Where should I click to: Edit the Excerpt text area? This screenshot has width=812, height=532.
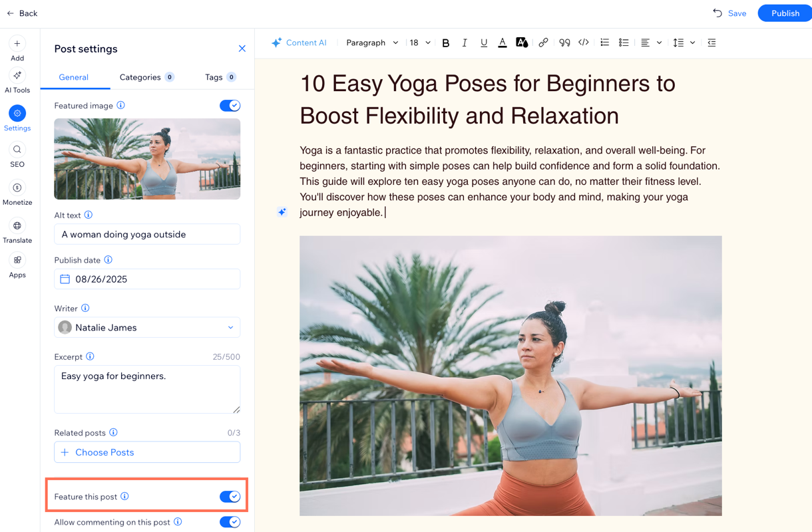click(147, 389)
